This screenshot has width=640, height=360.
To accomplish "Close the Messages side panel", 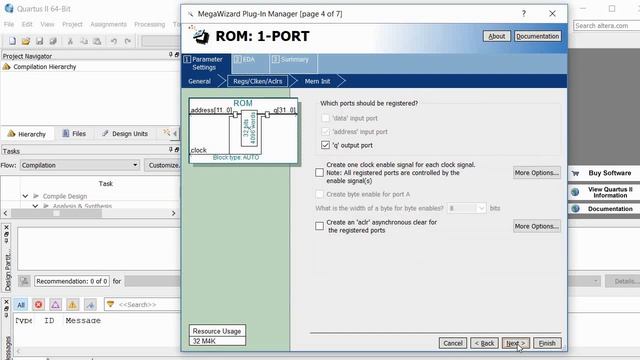I will (x=6, y=302).
